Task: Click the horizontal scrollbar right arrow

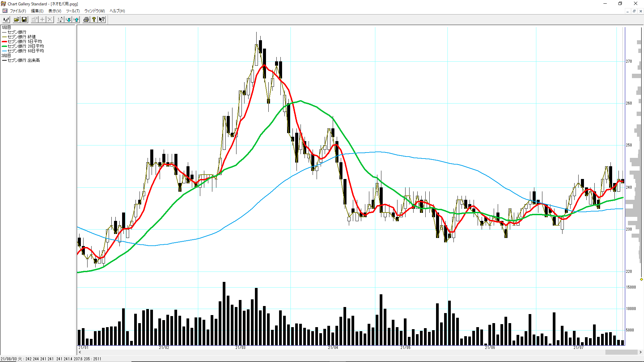Action: click(640, 352)
